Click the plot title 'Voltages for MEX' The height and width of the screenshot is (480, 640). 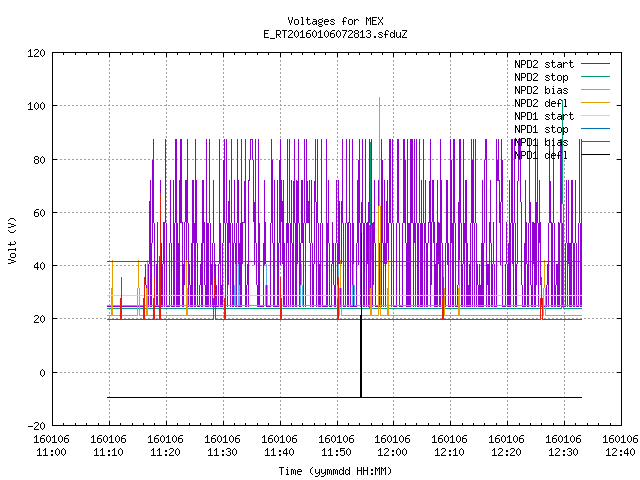(x=335, y=21)
